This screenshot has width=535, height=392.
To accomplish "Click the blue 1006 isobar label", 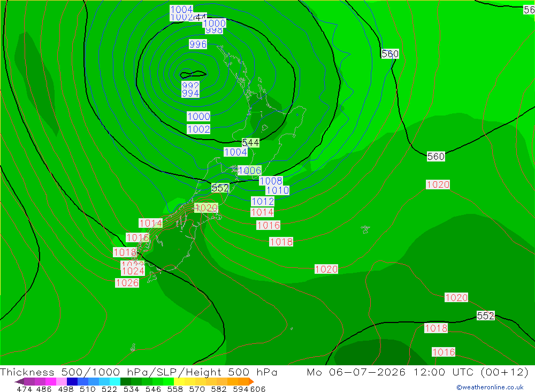I will [x=250, y=170].
